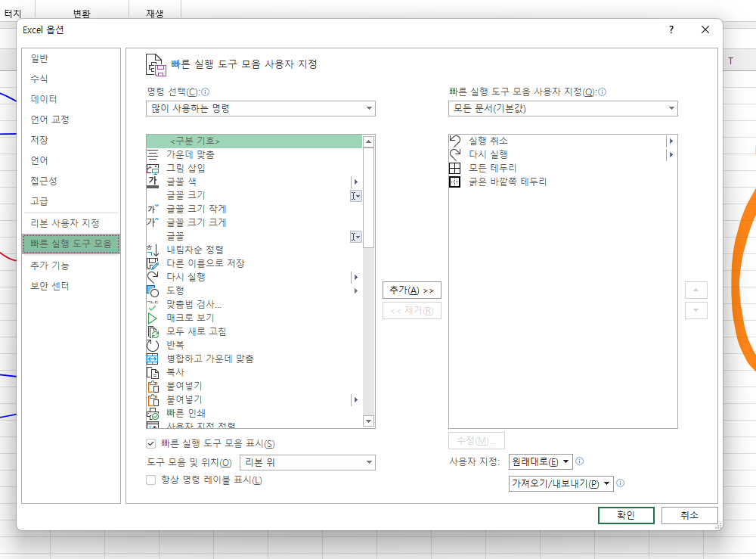Toggle 빠른 실행 도구 모음 표시 checkbox
The image size is (756, 559).
coord(151,443)
